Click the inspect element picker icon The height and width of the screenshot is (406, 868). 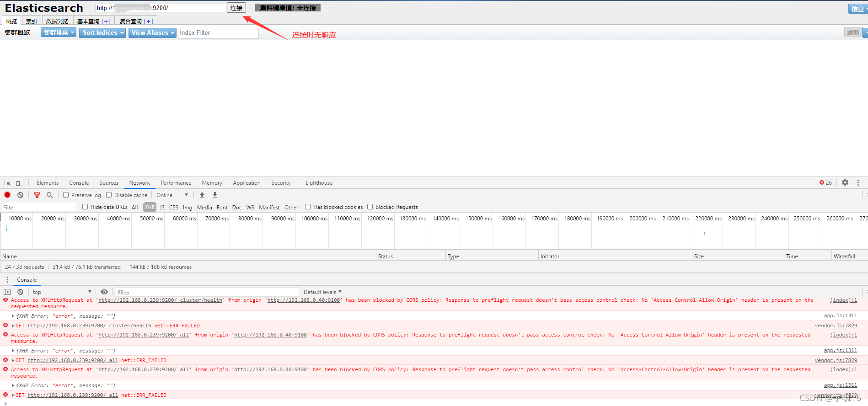[x=7, y=182]
